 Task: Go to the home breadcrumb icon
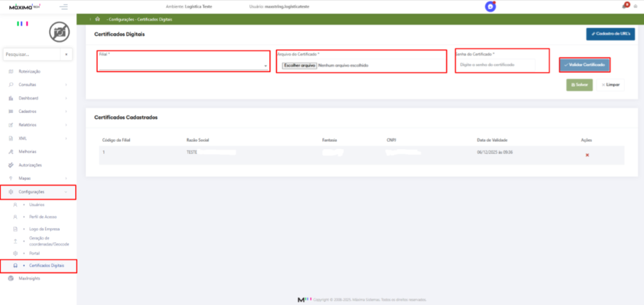(98, 19)
